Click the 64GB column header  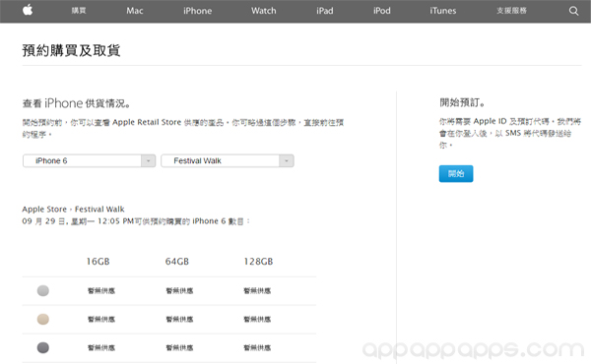click(176, 262)
